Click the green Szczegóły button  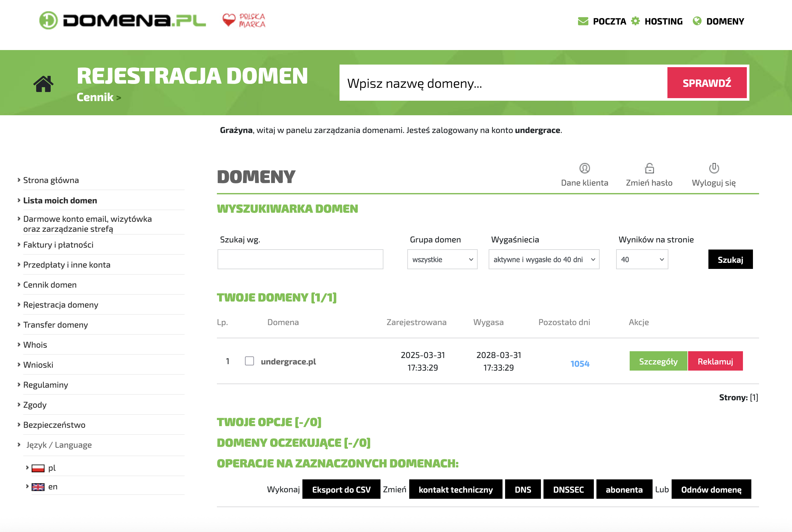click(x=658, y=361)
